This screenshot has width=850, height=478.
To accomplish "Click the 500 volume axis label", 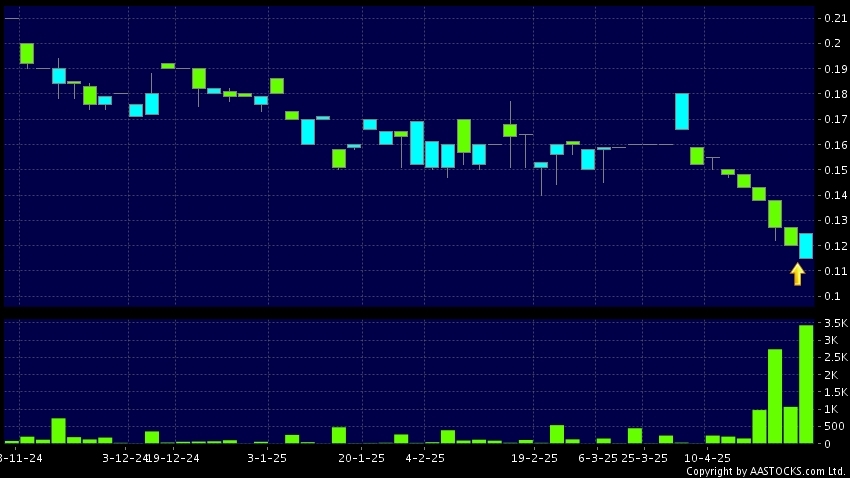I will [834, 427].
